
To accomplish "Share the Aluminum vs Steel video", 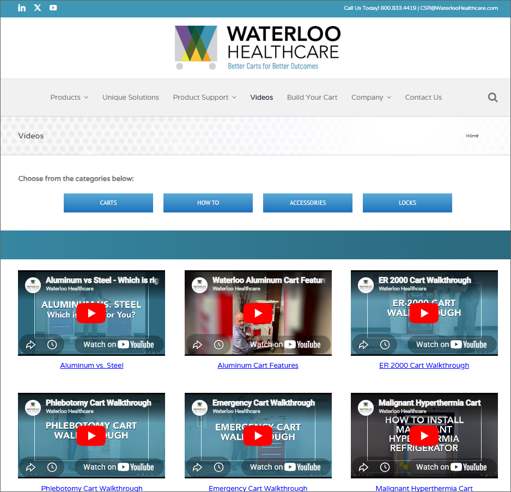I will click(31, 345).
